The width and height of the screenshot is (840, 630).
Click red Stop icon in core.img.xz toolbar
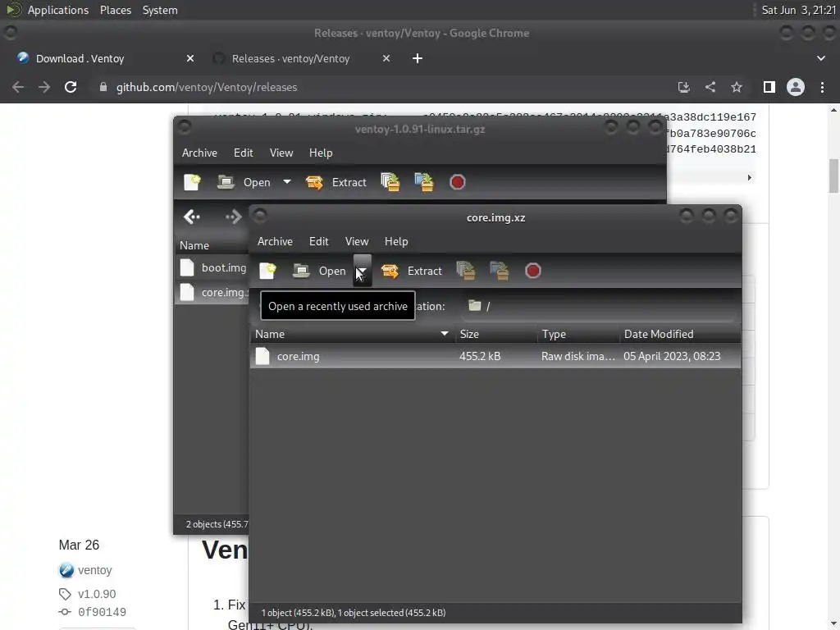(x=532, y=271)
